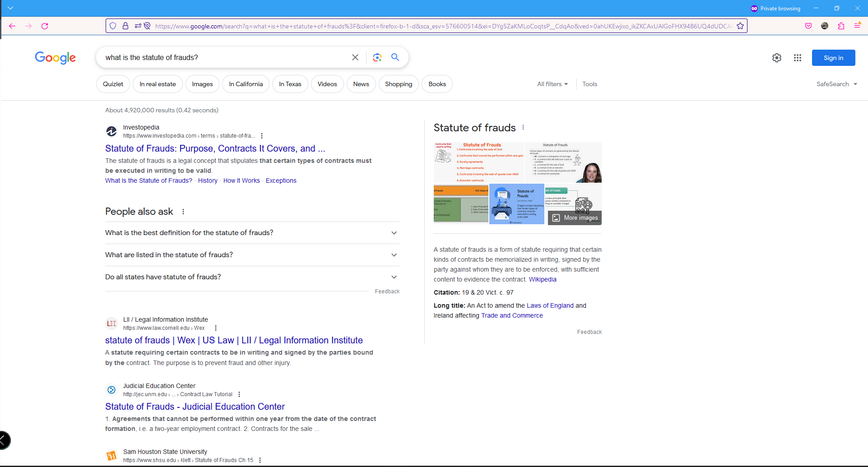
Task: Switch to the Videos tab
Action: [x=327, y=84]
